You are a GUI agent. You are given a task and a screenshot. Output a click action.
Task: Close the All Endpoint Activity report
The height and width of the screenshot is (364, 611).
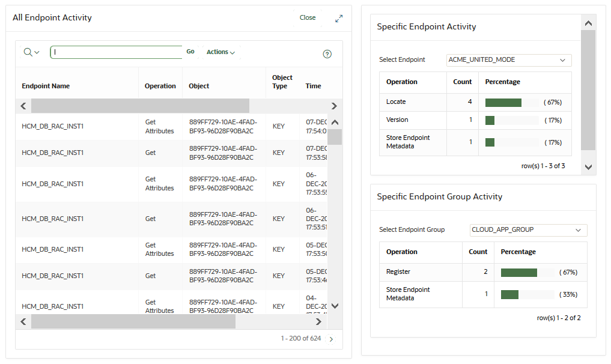point(307,17)
